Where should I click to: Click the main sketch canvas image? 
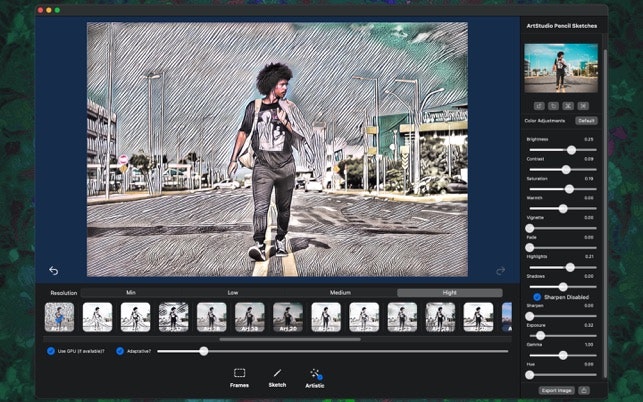pyautogui.click(x=277, y=149)
